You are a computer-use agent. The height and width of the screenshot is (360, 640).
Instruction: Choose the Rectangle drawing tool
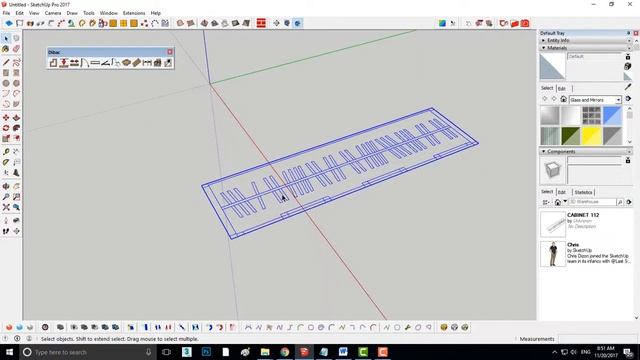pyautogui.click(x=6, y=73)
